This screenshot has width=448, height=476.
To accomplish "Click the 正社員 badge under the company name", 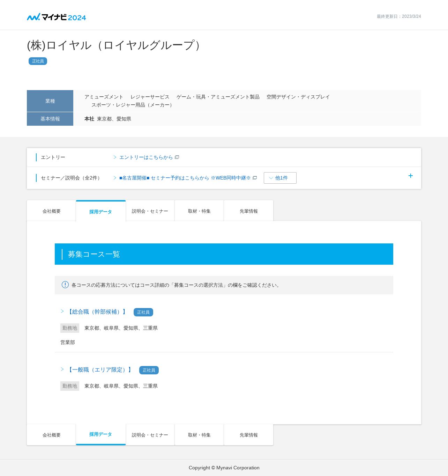I will (x=38, y=61).
